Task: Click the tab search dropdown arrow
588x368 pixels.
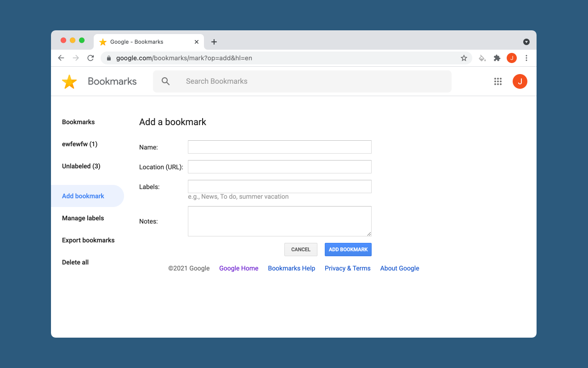Action: 526,42
